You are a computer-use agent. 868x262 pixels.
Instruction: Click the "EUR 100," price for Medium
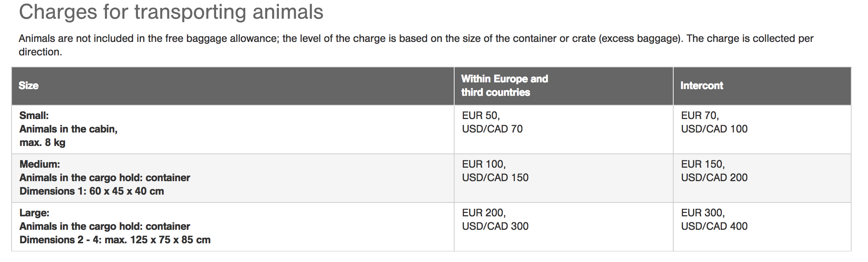click(484, 164)
